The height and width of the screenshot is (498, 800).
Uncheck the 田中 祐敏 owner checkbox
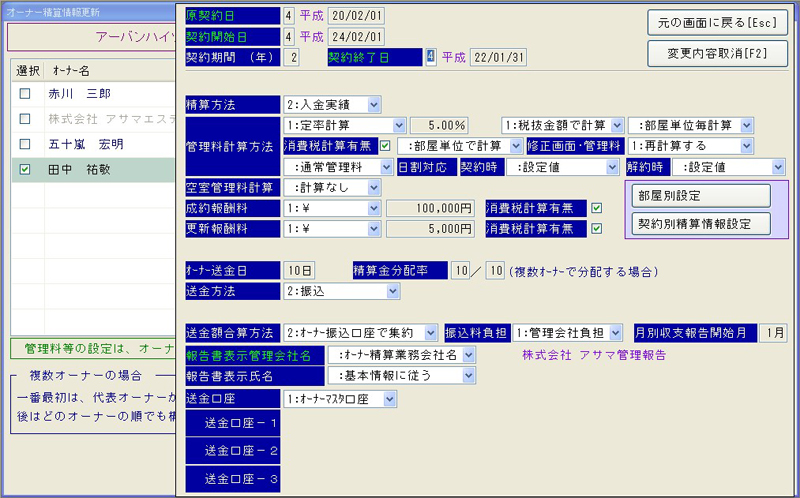25,170
